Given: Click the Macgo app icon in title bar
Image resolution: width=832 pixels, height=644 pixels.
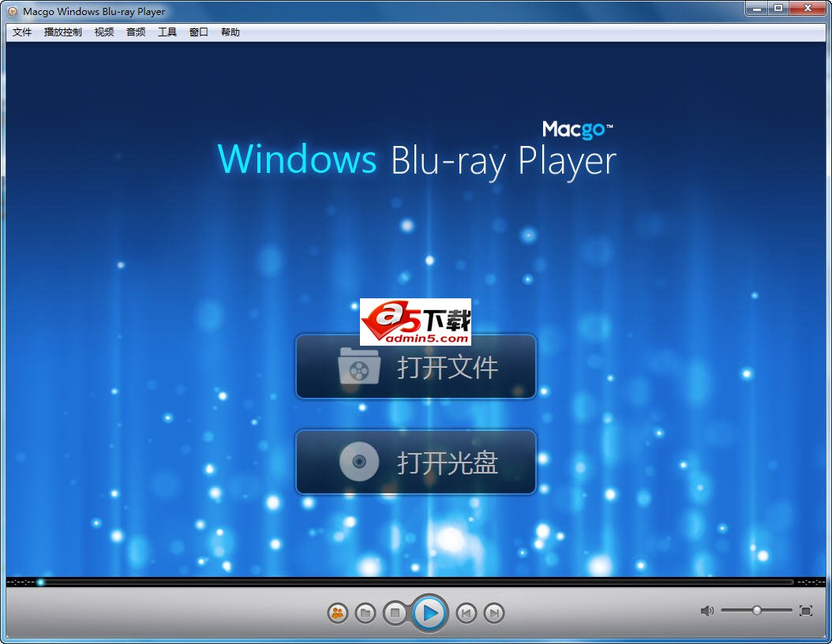Looking at the screenshot, I should pyautogui.click(x=13, y=11).
